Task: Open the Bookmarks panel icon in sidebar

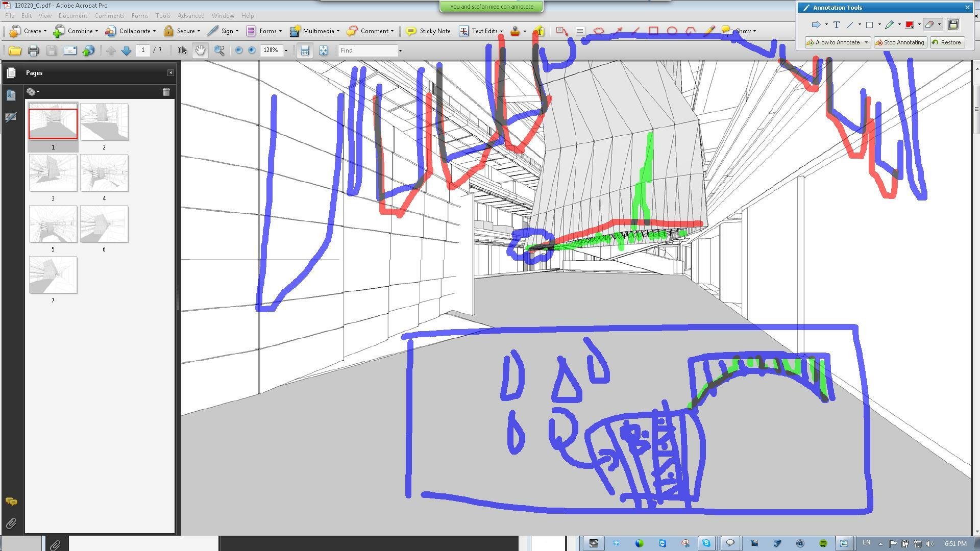Action: coord(11,95)
